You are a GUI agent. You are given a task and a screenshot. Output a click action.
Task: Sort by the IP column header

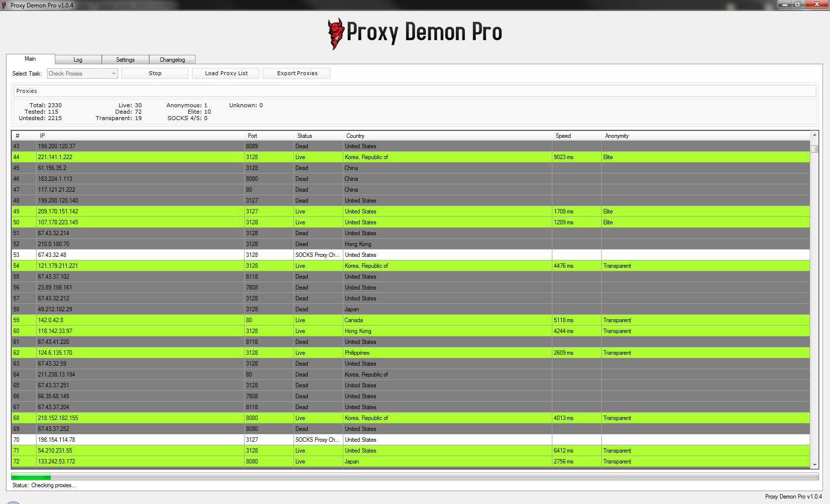tap(141, 136)
